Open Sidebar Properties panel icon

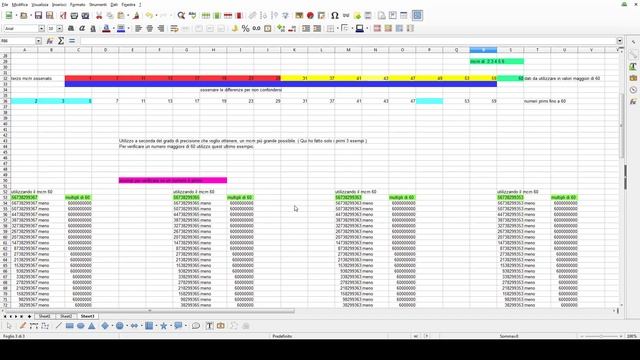pos(633,55)
